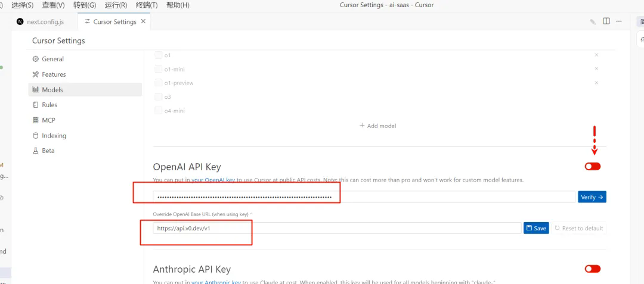This screenshot has height=284, width=644.
Task: Save the OpenAI base URL
Action: coord(536,228)
